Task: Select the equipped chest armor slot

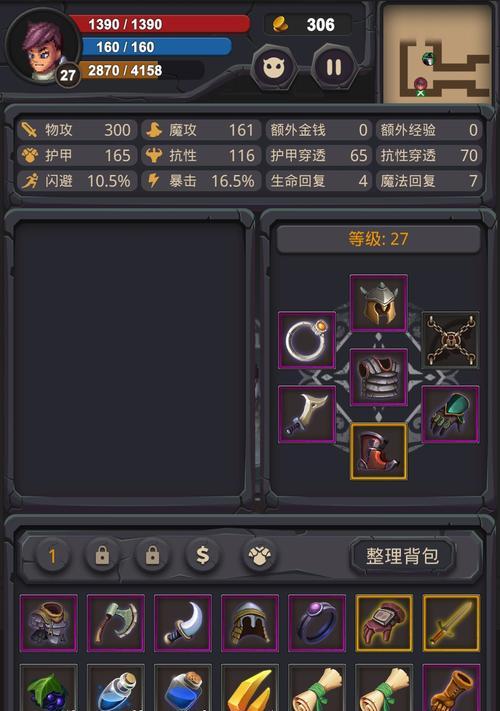Action: point(379,377)
